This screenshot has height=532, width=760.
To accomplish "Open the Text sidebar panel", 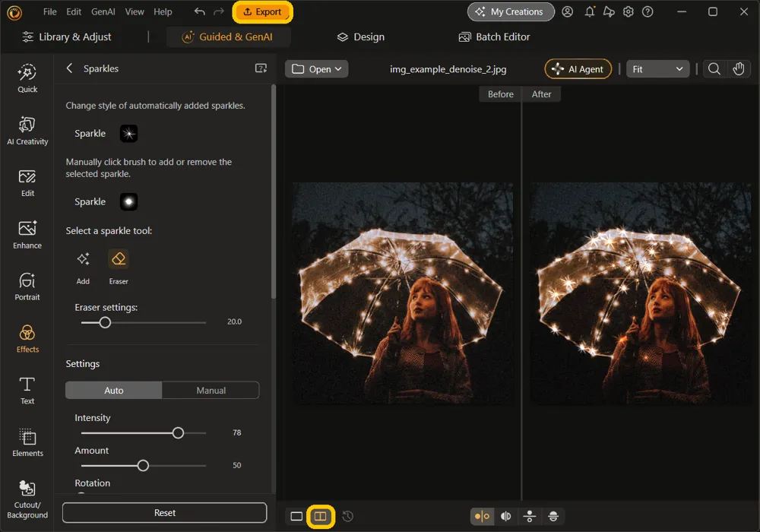I will [x=27, y=391].
